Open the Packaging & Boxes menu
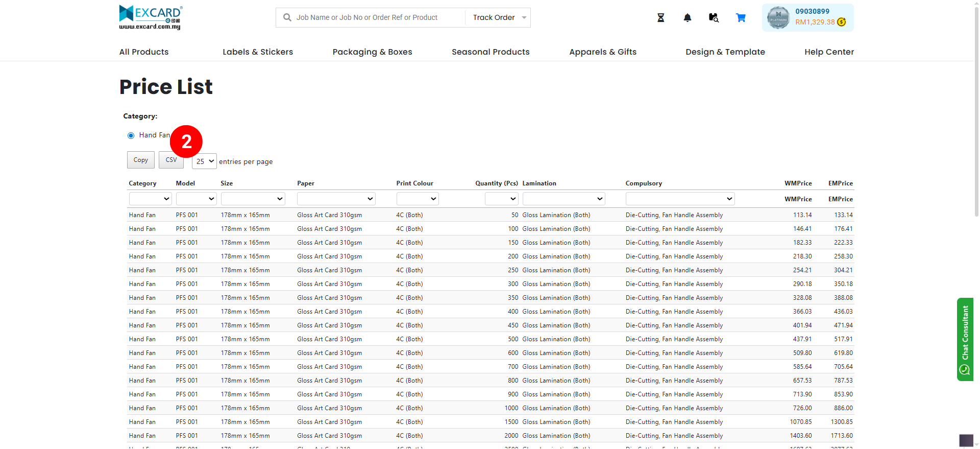 point(372,52)
